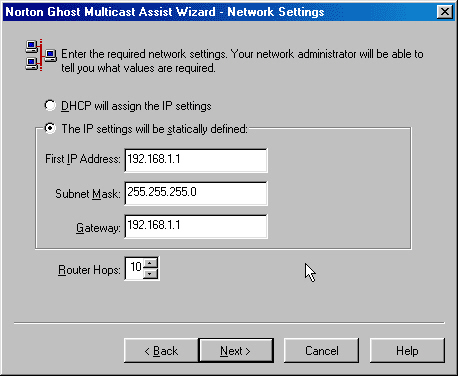Click the Router Hops label
The width and height of the screenshot is (458, 376).
(x=89, y=270)
